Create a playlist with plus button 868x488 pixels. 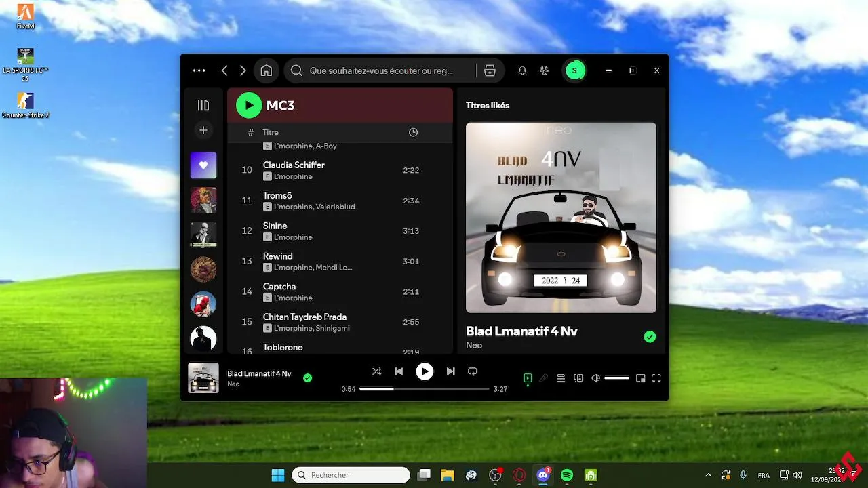pos(203,130)
